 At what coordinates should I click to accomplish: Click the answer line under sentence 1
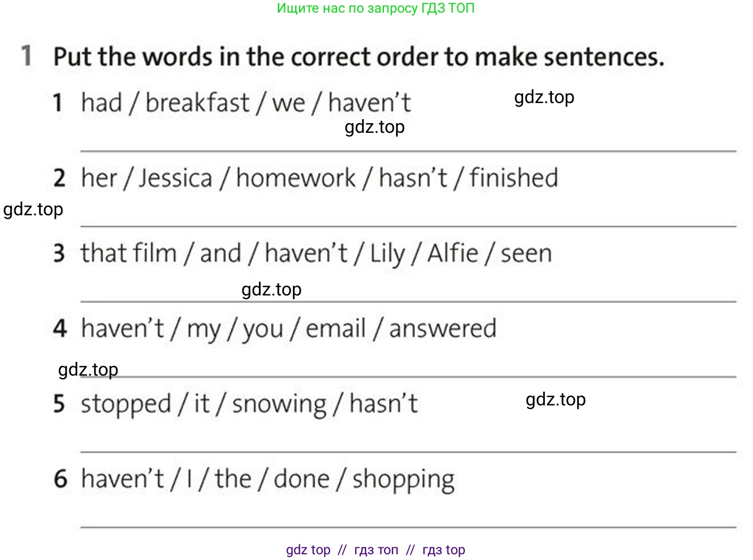[408, 151]
